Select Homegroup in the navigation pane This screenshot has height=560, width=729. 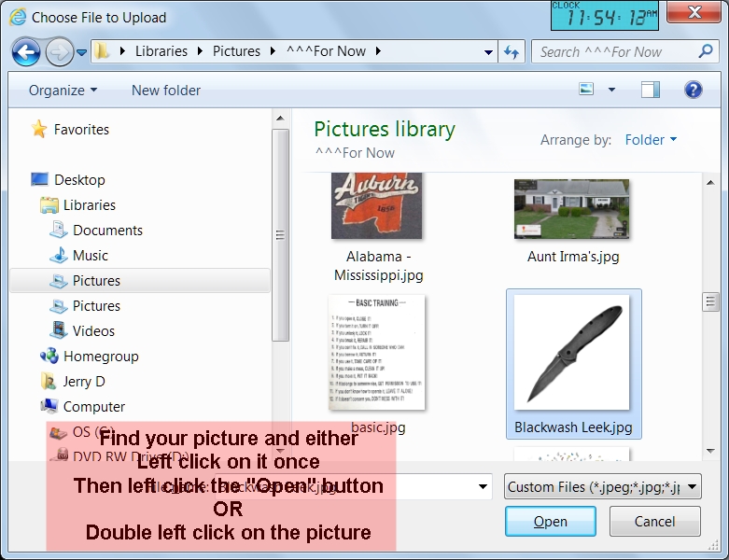pos(101,356)
